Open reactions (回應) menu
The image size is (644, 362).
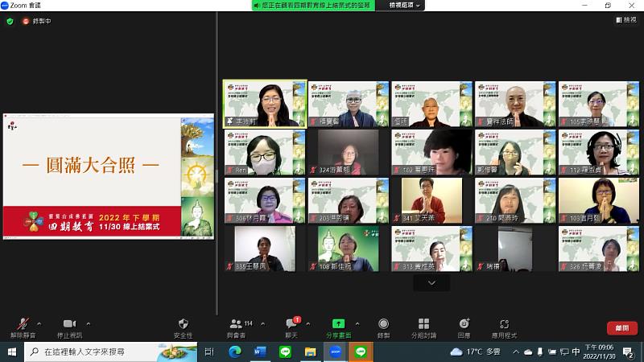(464, 323)
